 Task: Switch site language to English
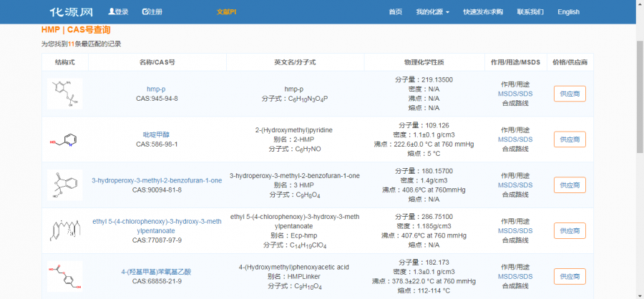point(568,12)
